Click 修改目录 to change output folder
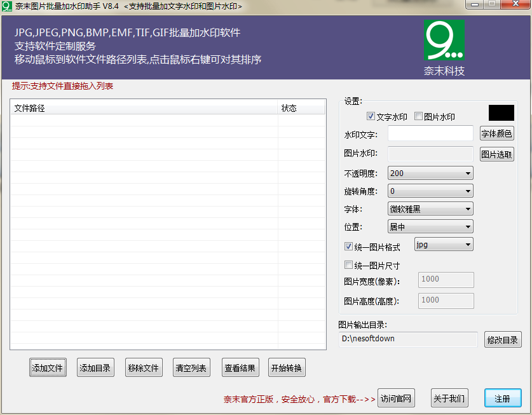The image size is (532, 415). (503, 339)
